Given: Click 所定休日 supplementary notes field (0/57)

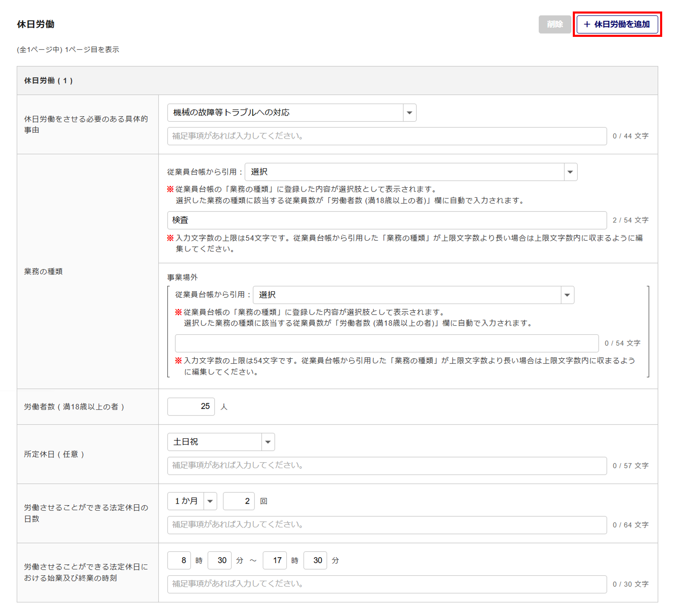Looking at the screenshot, I should tap(386, 466).
